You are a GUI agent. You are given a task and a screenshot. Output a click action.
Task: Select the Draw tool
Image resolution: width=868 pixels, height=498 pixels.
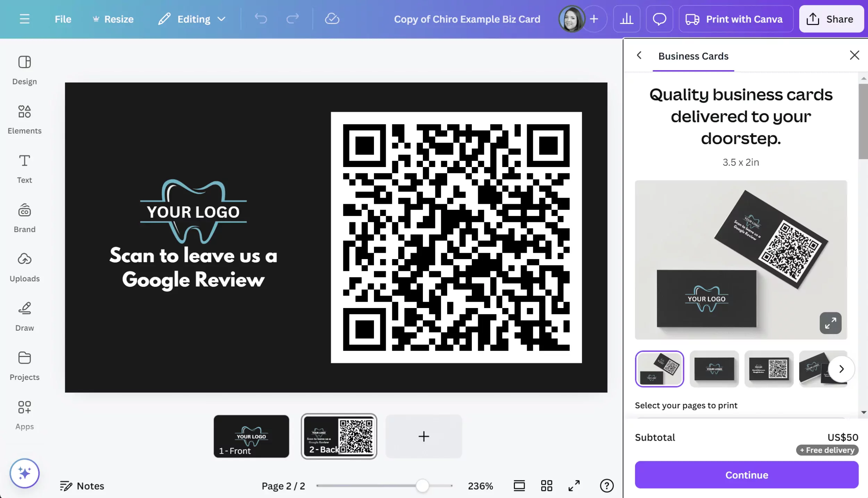(x=24, y=317)
